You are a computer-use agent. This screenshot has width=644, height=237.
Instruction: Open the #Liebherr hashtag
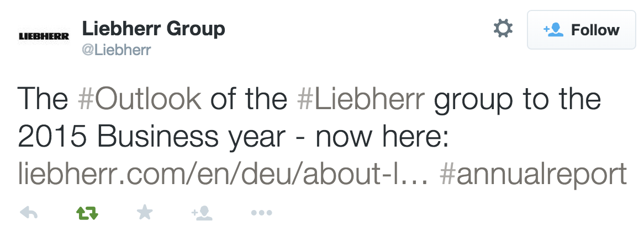coord(361,99)
